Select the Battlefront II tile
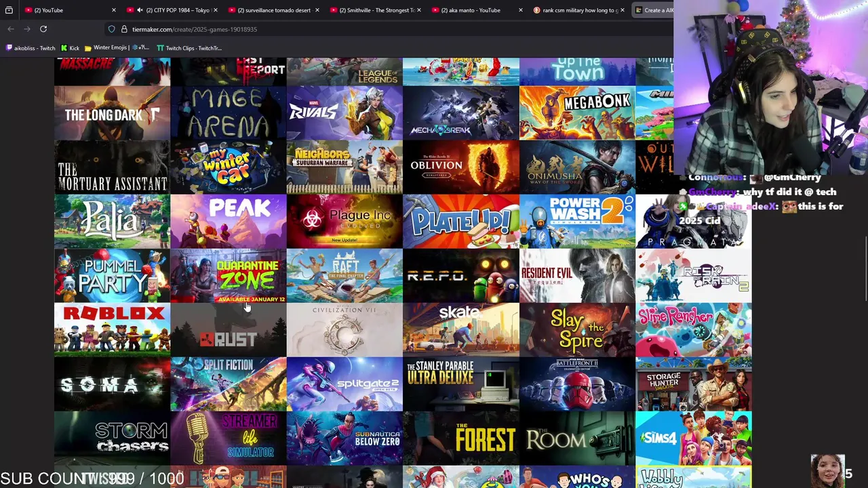This screenshot has width=868, height=488. tap(577, 384)
